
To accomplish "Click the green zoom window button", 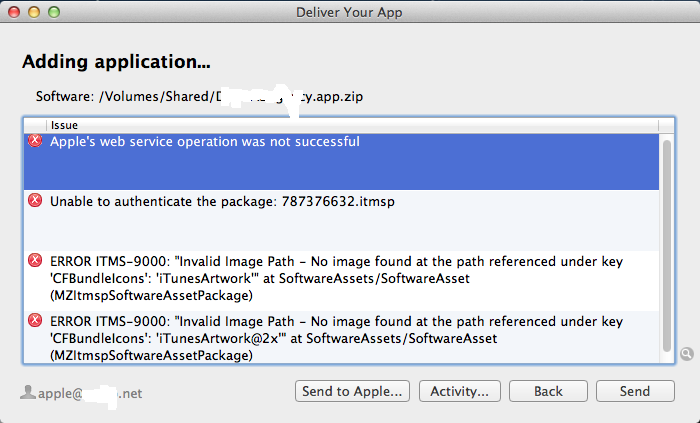I will click(x=53, y=12).
